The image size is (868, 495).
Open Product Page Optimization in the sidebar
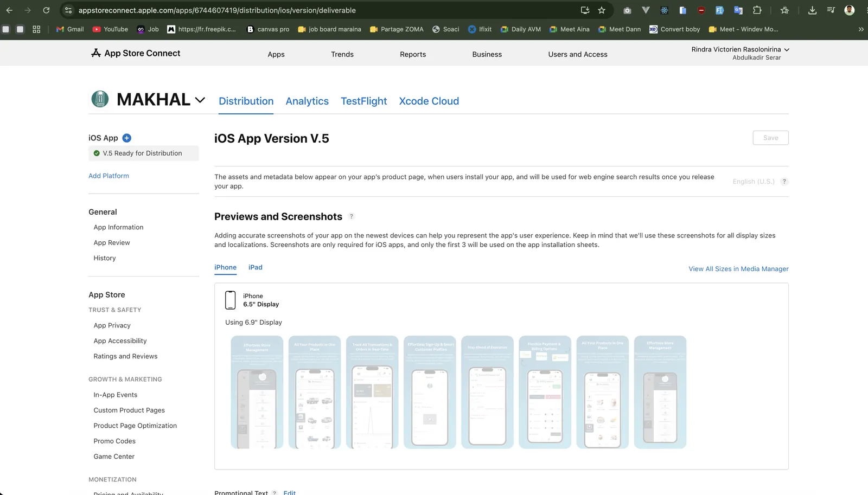coord(135,426)
